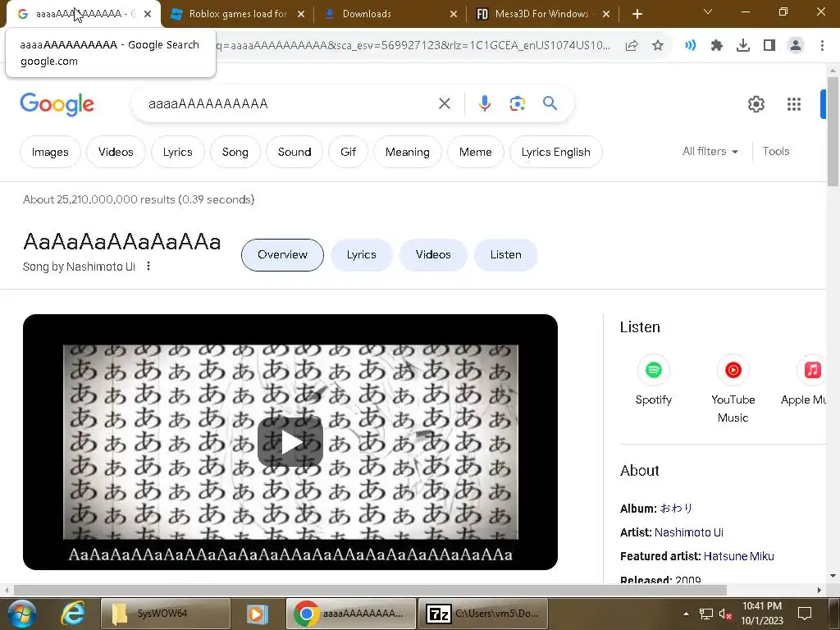Screen dimensions: 840x630
Task: Select the Listen song tab
Action: [x=505, y=255]
